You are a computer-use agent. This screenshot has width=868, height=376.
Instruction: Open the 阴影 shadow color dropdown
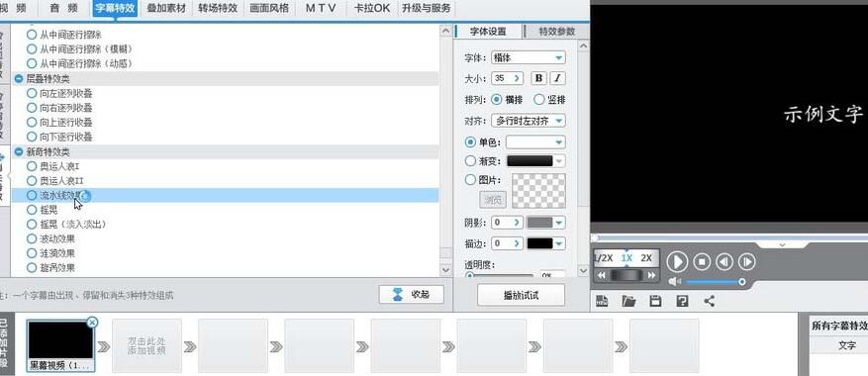(559, 223)
